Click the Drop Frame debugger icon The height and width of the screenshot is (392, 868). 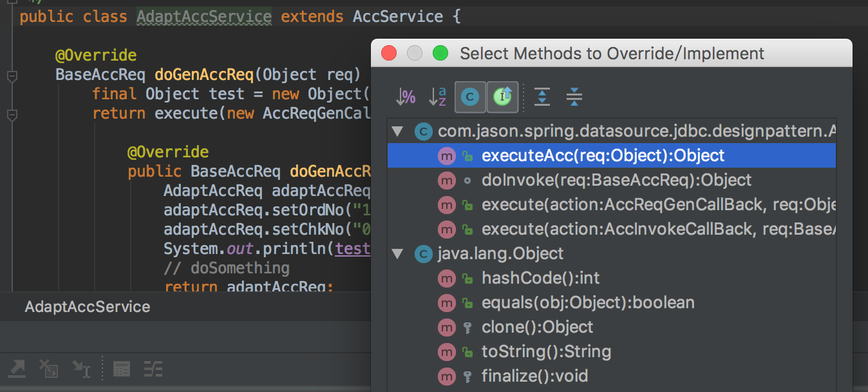pos(49,368)
